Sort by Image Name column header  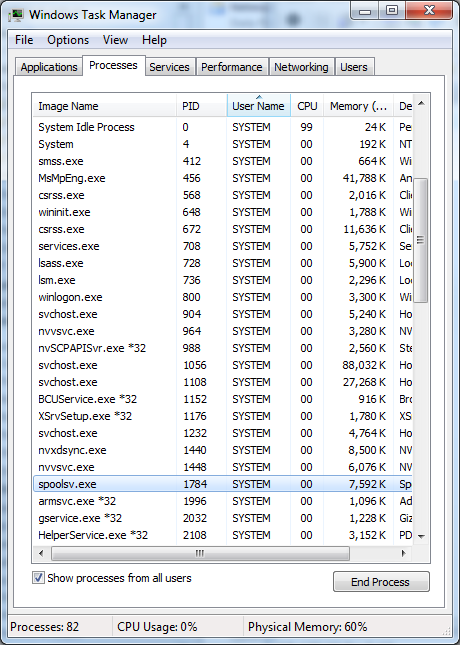(x=105, y=106)
